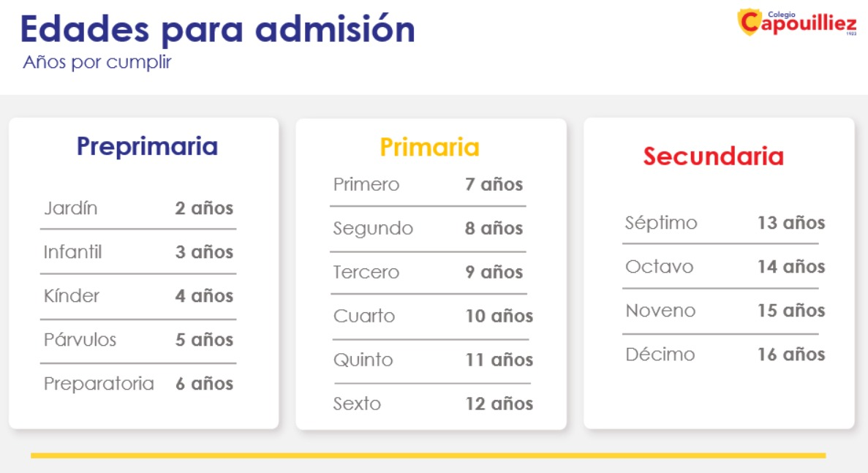The height and width of the screenshot is (473, 868).
Task: Click the "14 años" age for Octavo
Action: [791, 267]
